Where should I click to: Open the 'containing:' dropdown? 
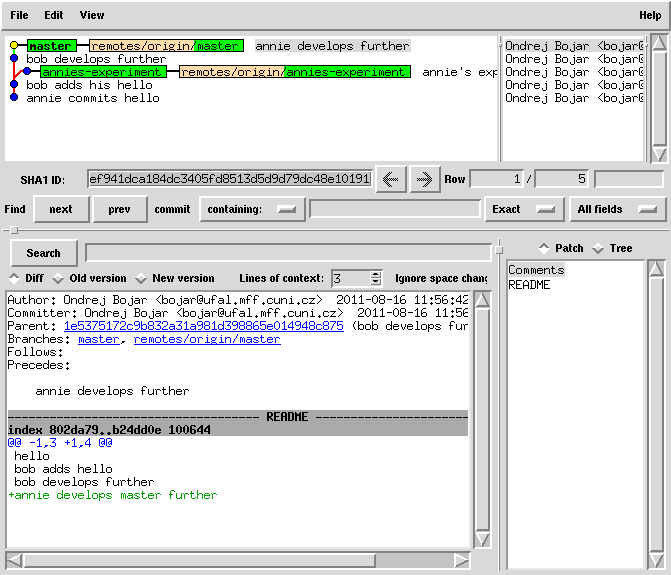(x=252, y=209)
